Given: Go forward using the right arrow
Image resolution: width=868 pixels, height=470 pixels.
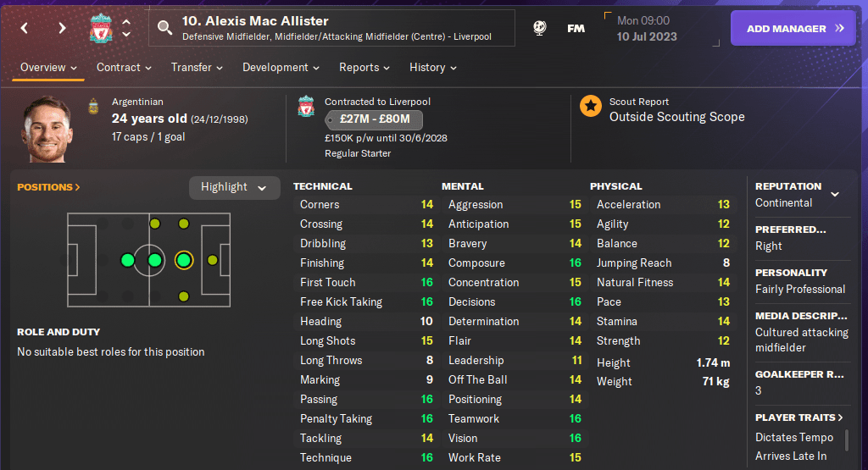Looking at the screenshot, I should tap(62, 28).
